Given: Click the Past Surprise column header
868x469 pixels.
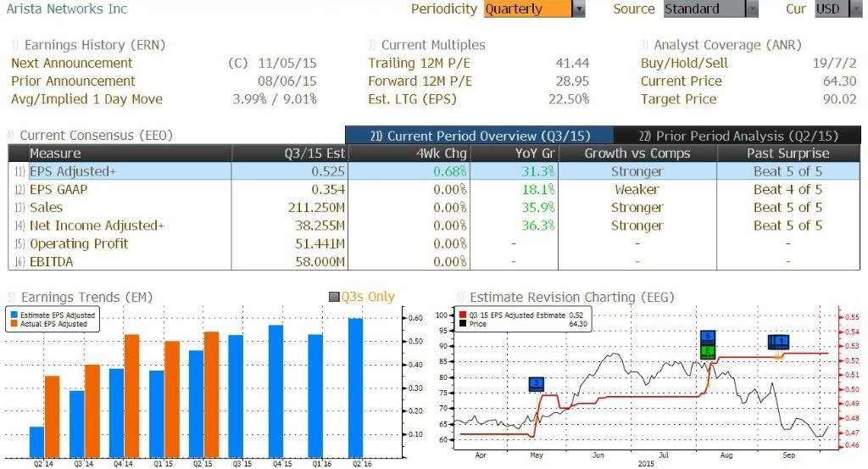Looking at the screenshot, I should coord(788,154).
